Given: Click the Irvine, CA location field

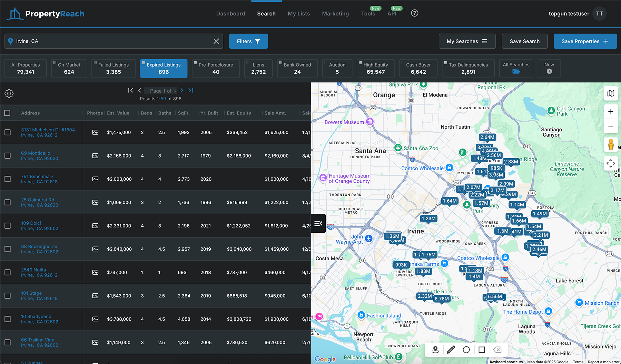Looking at the screenshot, I should coord(114,41).
